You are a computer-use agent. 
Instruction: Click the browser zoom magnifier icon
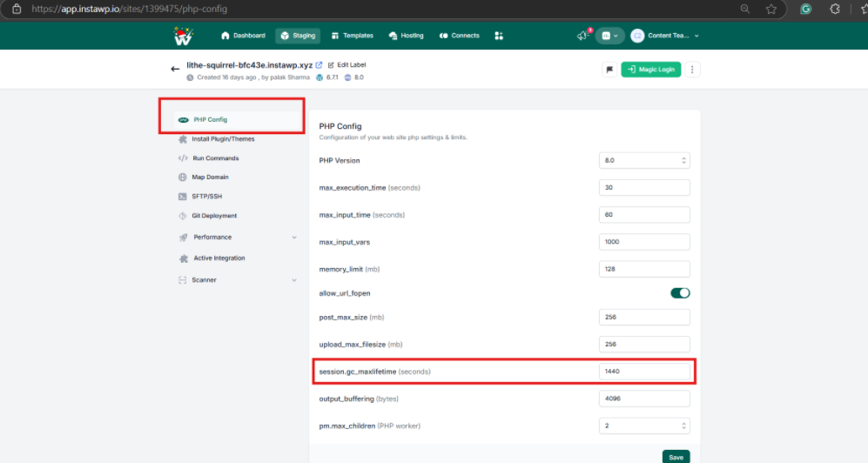pyautogui.click(x=745, y=9)
